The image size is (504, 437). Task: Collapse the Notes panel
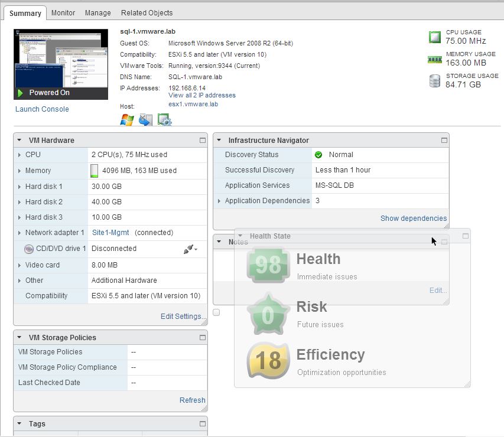[219, 242]
